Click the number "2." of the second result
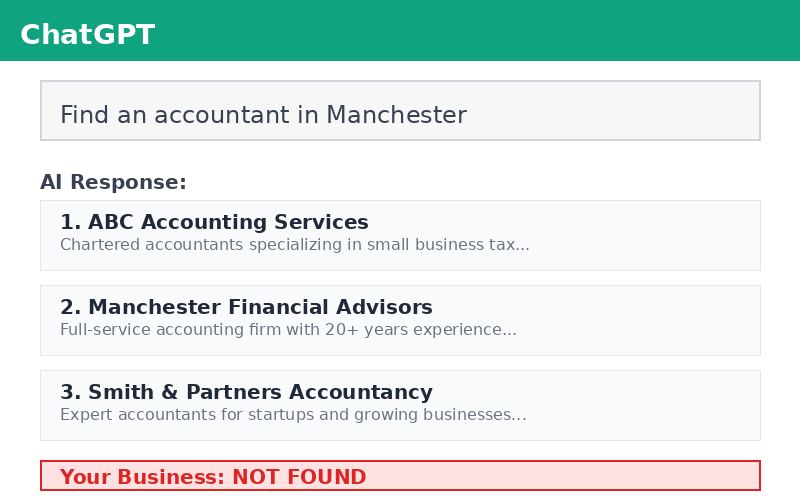The image size is (800, 500). (x=70, y=308)
